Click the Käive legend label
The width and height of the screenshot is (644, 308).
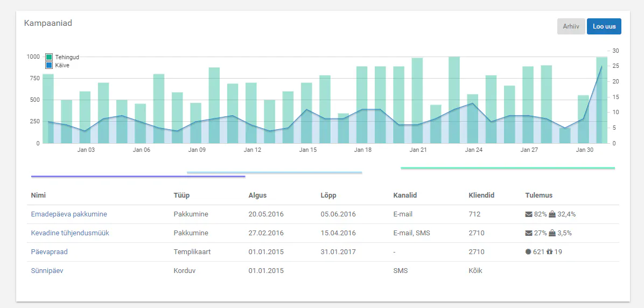(x=62, y=65)
